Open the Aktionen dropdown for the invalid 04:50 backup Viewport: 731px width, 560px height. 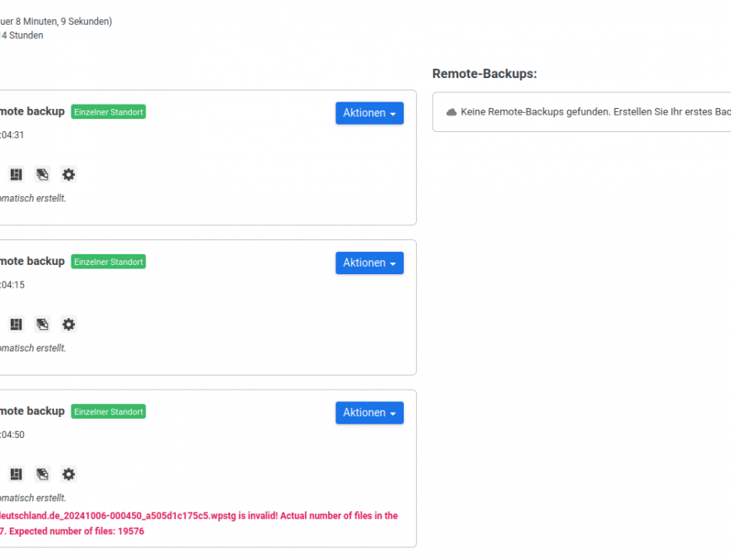coord(369,413)
